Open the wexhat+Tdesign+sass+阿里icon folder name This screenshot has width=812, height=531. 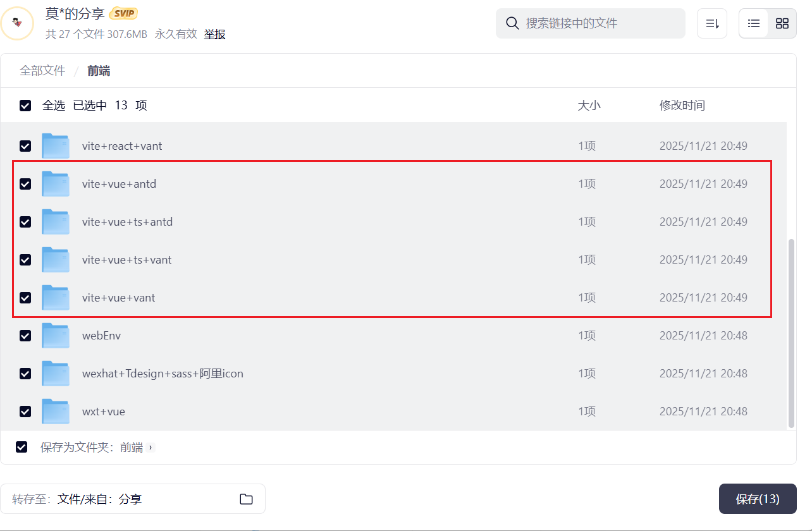163,374
